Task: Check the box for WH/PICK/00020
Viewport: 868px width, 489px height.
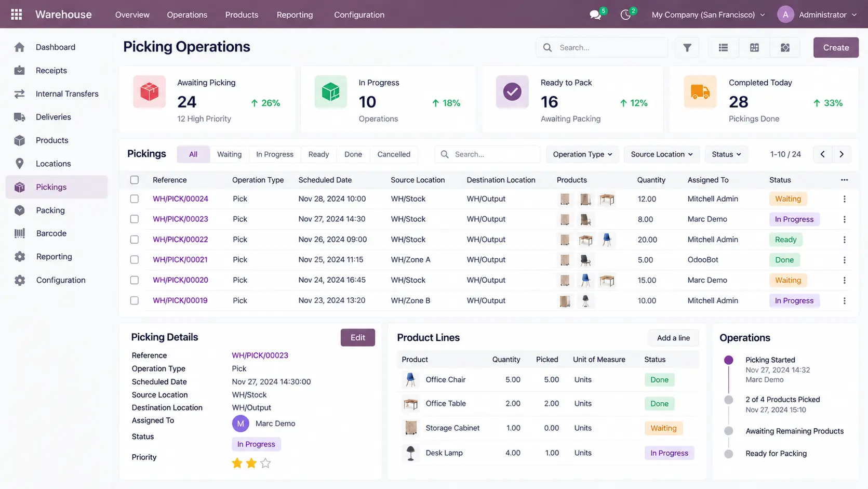Action: click(135, 280)
